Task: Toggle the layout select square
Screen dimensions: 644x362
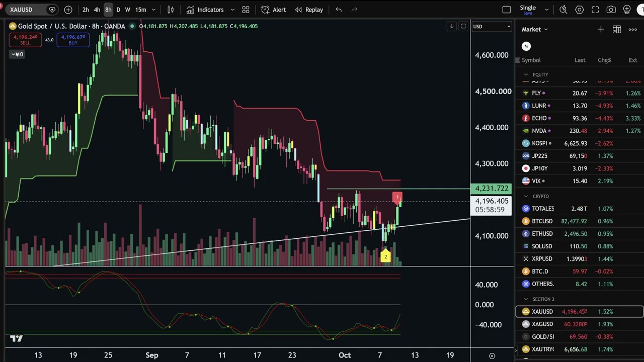Action: (x=507, y=10)
